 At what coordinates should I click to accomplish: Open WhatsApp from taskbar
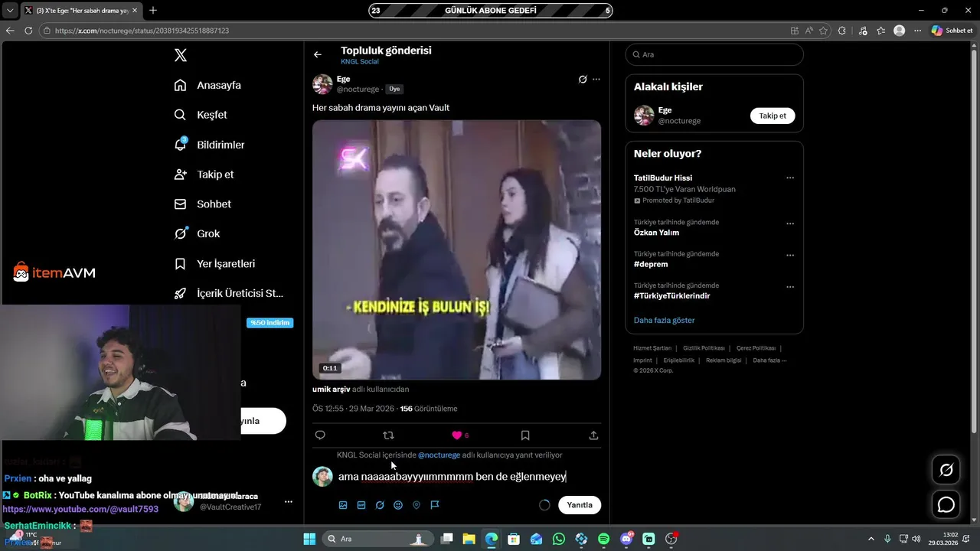pos(559,539)
